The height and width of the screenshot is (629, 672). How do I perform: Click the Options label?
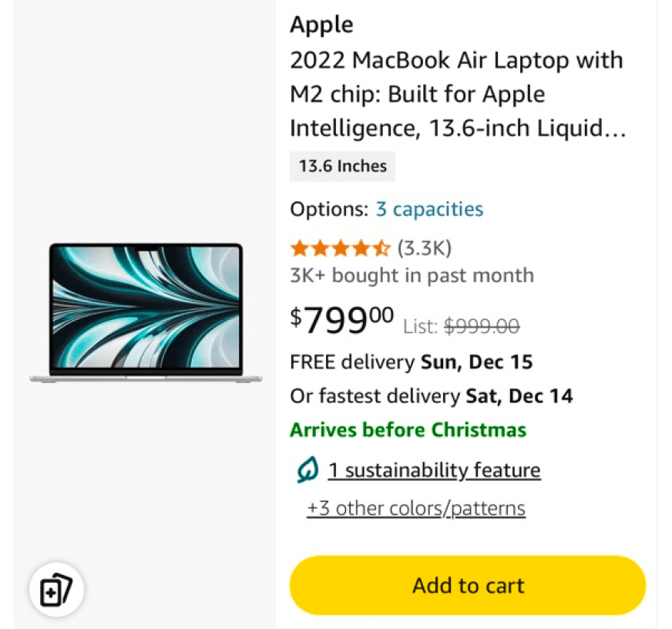329,209
